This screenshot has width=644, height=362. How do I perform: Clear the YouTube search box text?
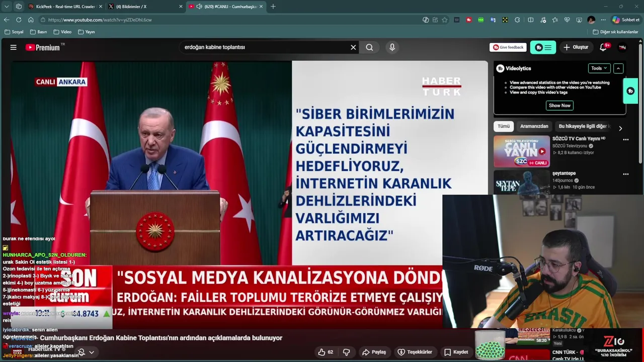353,47
